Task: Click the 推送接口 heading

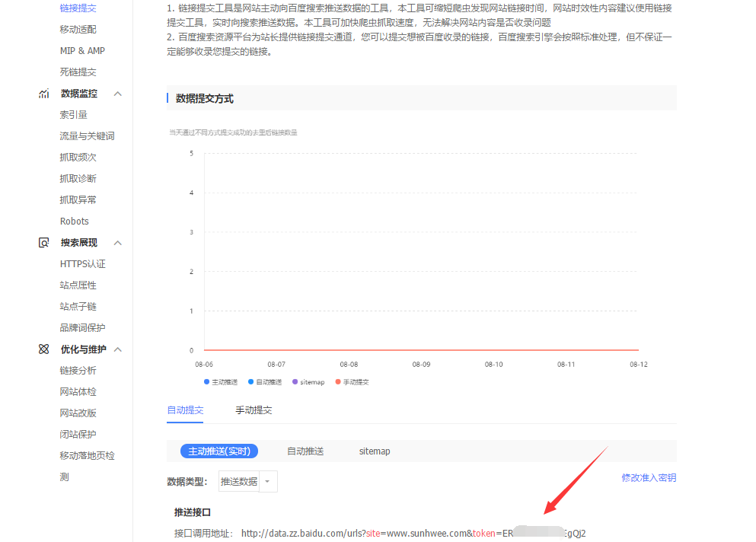Action: click(x=193, y=512)
